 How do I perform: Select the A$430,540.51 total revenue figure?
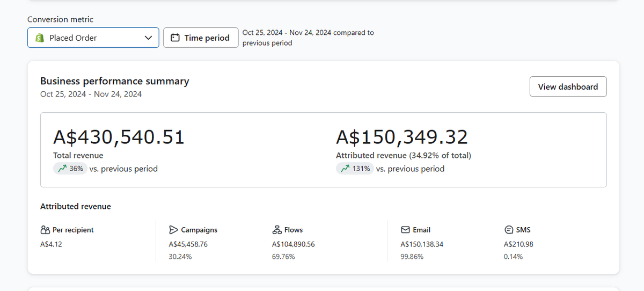click(x=119, y=137)
